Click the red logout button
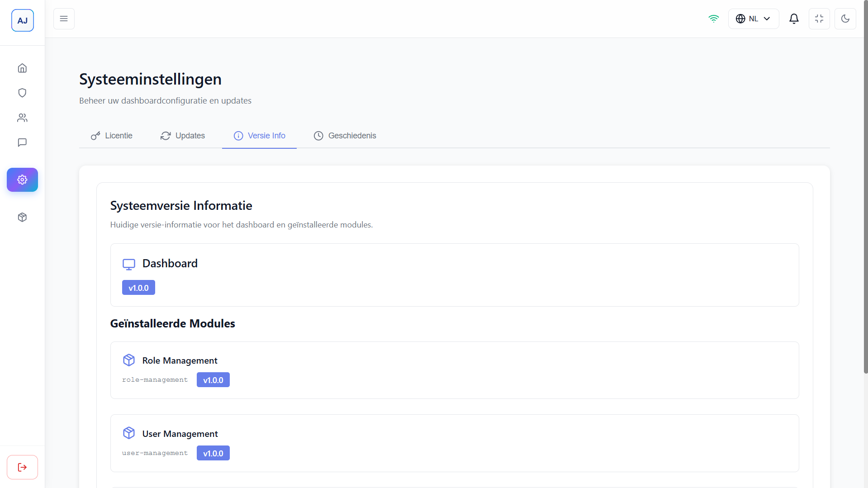Viewport: 868px width, 488px height. 22,467
